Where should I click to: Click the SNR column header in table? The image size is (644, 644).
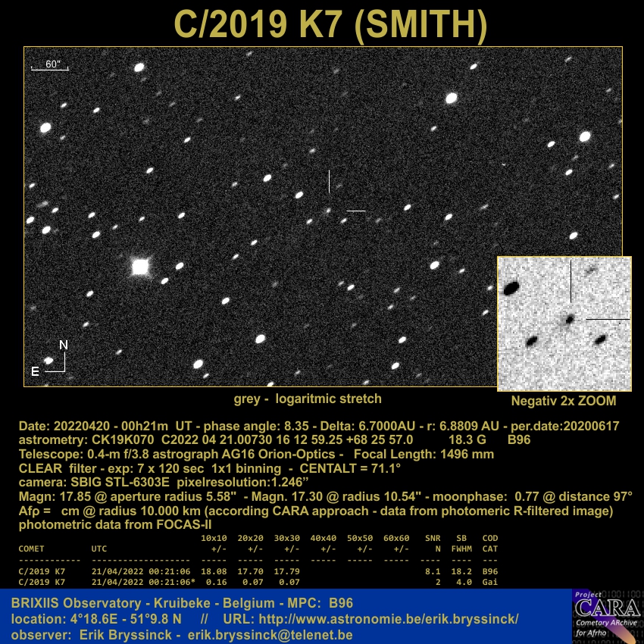(x=433, y=538)
